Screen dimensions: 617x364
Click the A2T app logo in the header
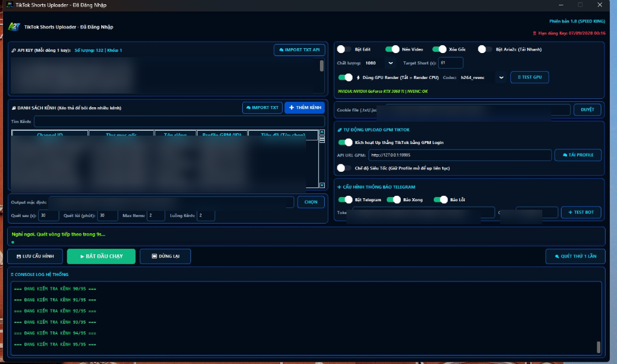click(14, 27)
